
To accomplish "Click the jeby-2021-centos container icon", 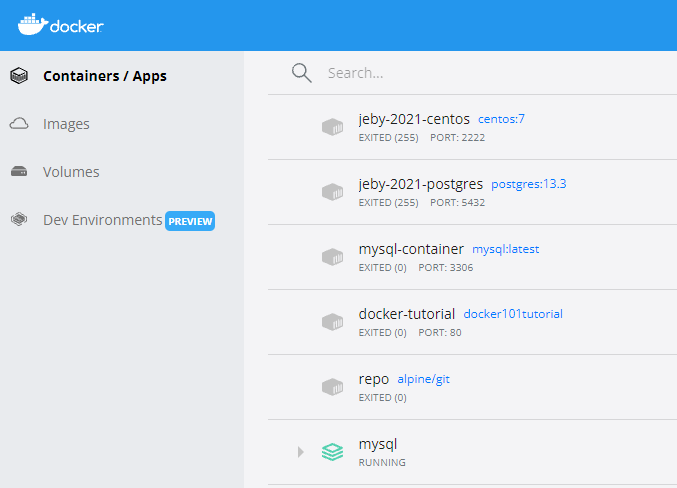I will point(332,127).
